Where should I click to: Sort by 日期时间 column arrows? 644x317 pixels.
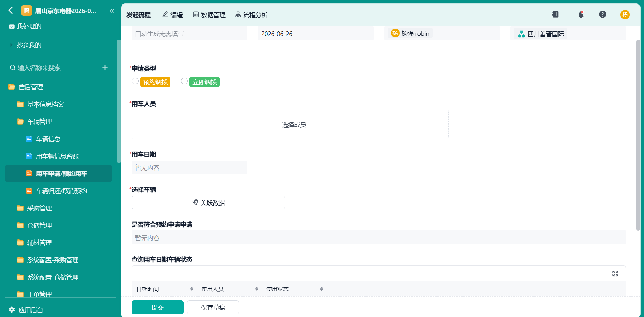coord(192,289)
